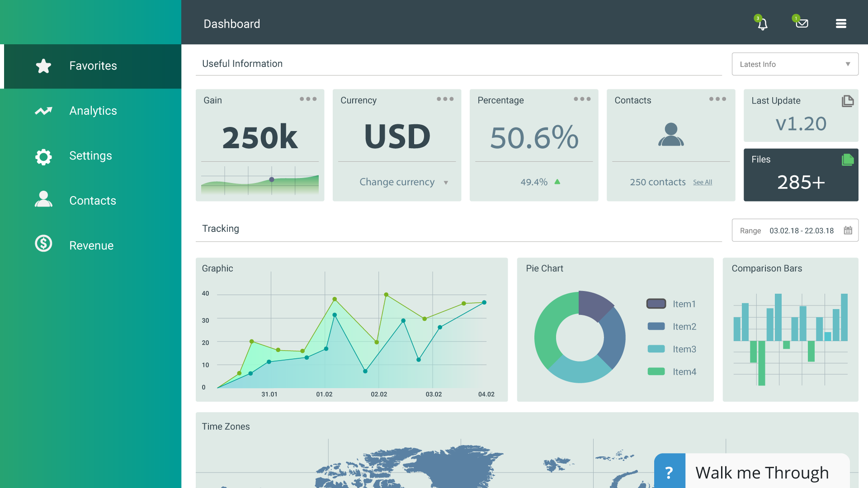Image resolution: width=868 pixels, height=488 pixels.
Task: Click the Range date input field
Action: click(795, 230)
